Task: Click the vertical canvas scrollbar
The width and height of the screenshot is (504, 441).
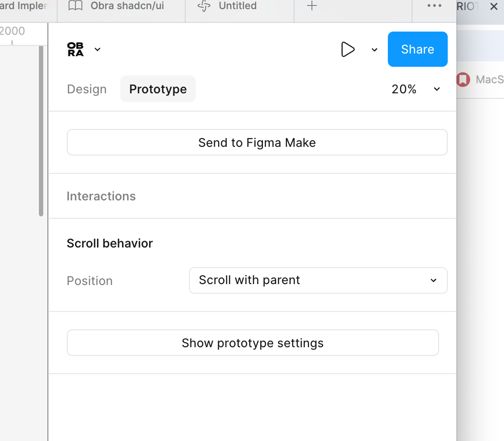Action: click(x=41, y=130)
